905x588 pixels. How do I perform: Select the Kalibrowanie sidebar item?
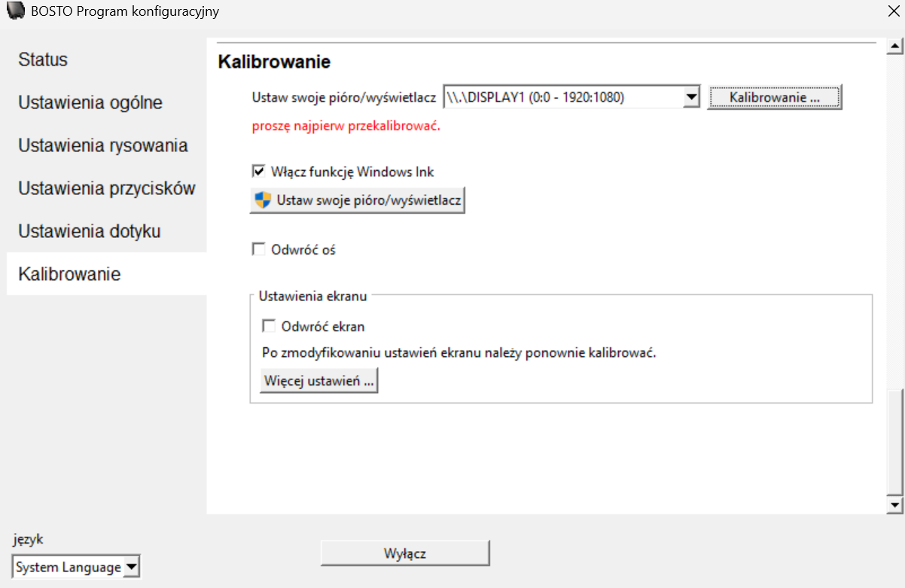click(69, 274)
